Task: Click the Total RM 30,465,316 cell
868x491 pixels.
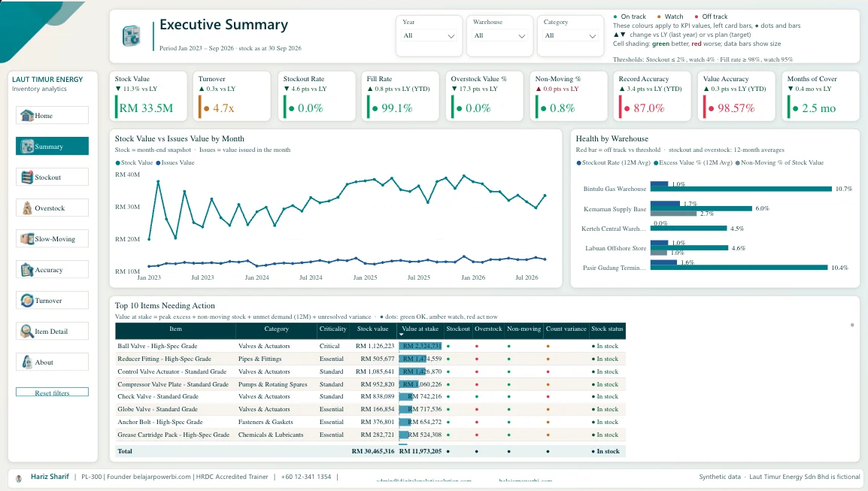Action: (373, 451)
